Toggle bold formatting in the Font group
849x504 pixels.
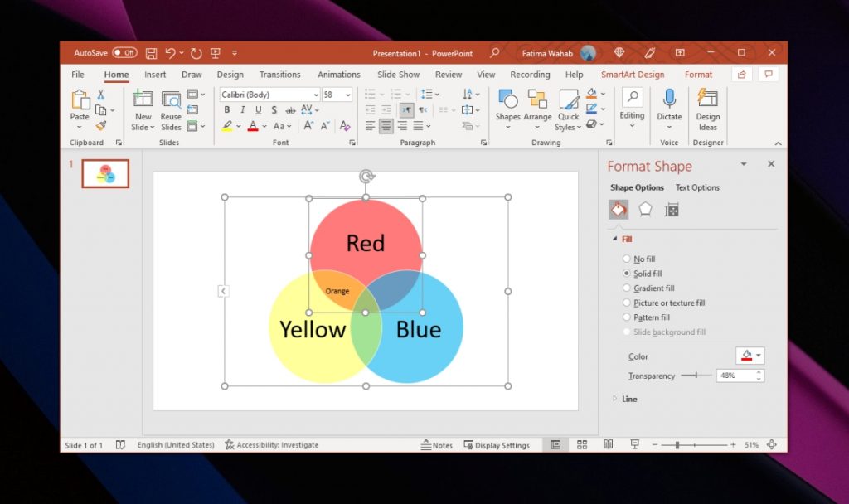tap(227, 109)
